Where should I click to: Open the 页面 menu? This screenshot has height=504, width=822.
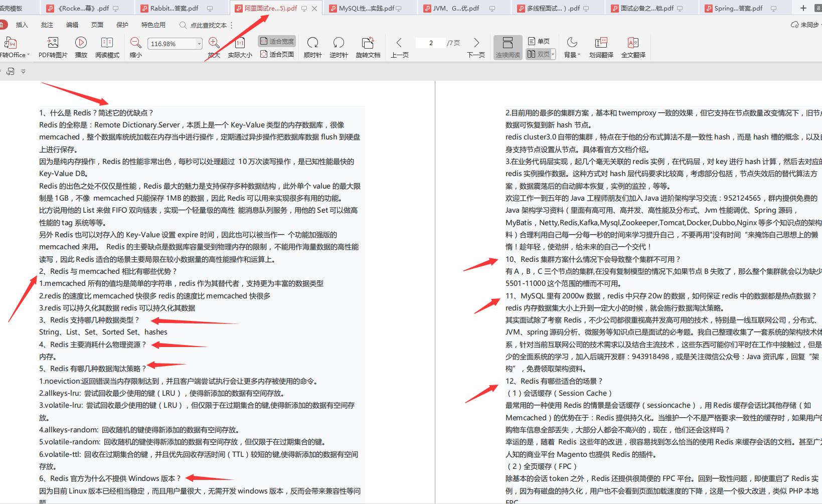(x=97, y=25)
